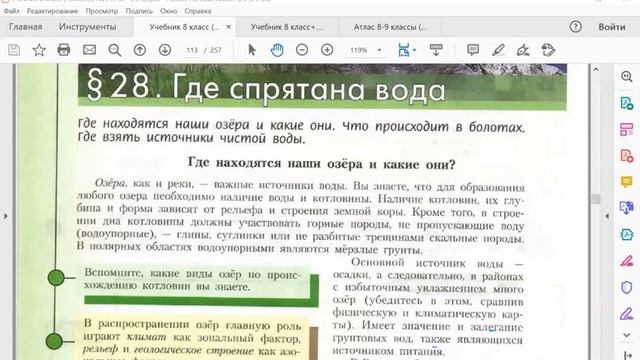Click the fit page width icon

point(404,50)
